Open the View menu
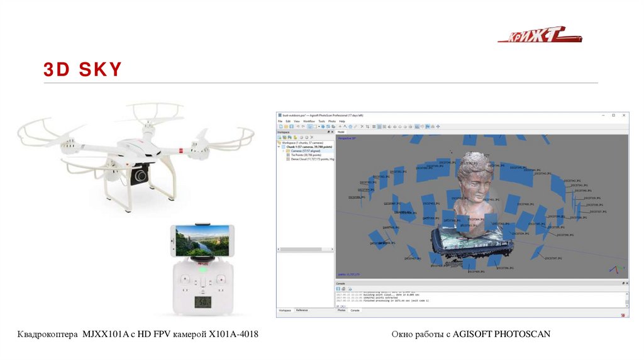Image resolution: width=644 pixels, height=361 pixels. [x=297, y=121]
